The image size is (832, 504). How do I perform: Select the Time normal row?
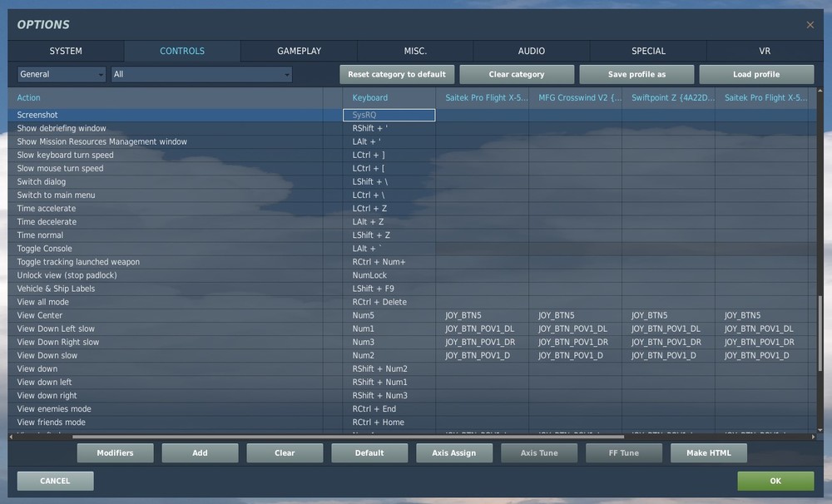413,235
